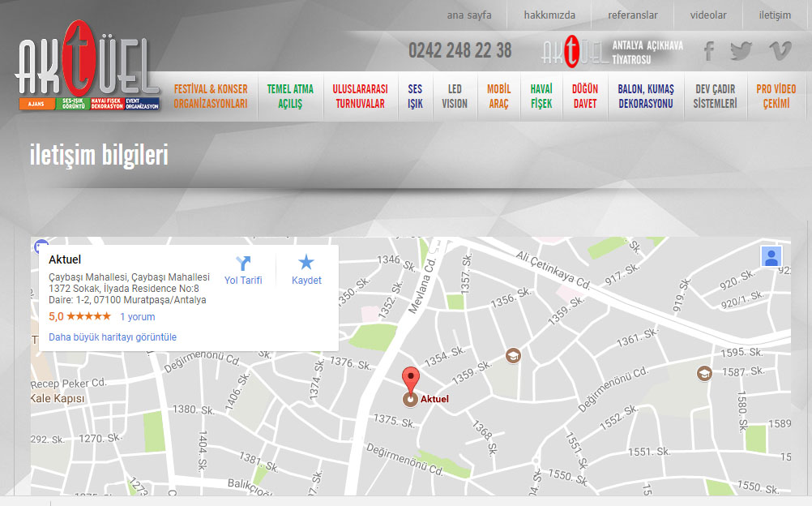The height and width of the screenshot is (506, 812).
Task: Click the 1361. Sk. street label
Action: tap(637, 337)
